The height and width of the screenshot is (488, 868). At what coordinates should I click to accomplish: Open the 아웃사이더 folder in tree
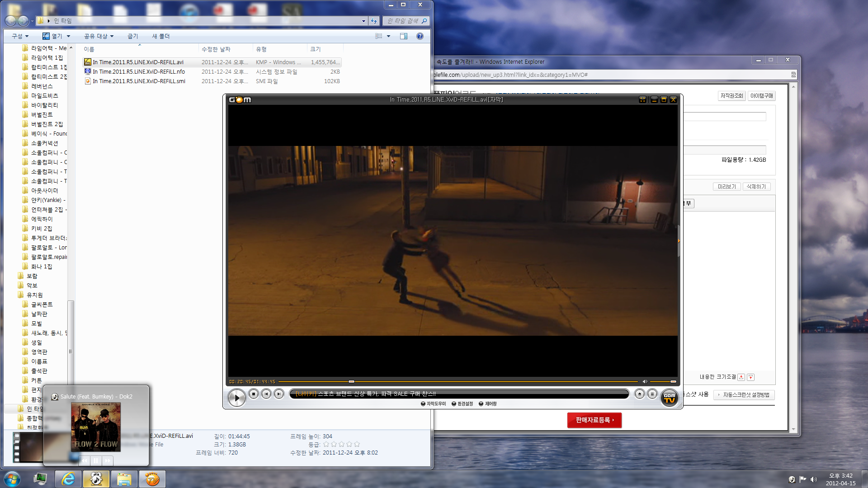coord(44,191)
